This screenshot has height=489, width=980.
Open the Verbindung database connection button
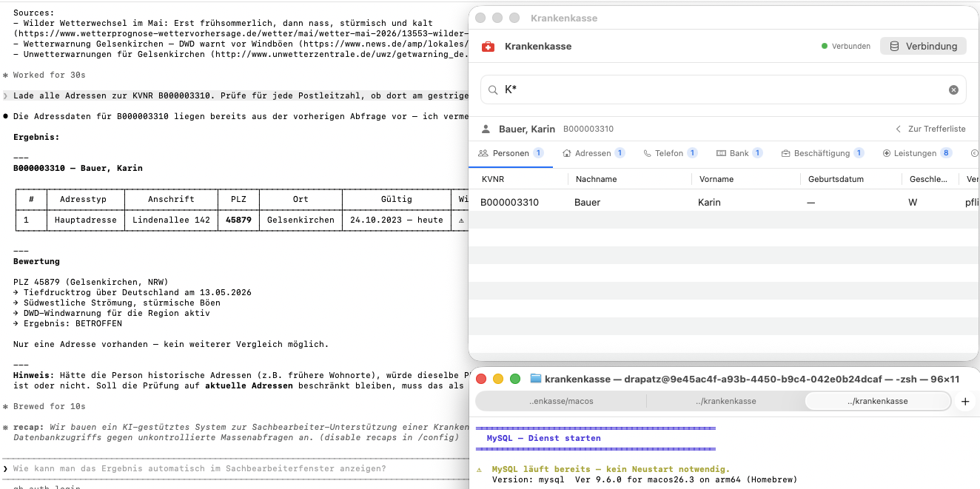(x=923, y=46)
